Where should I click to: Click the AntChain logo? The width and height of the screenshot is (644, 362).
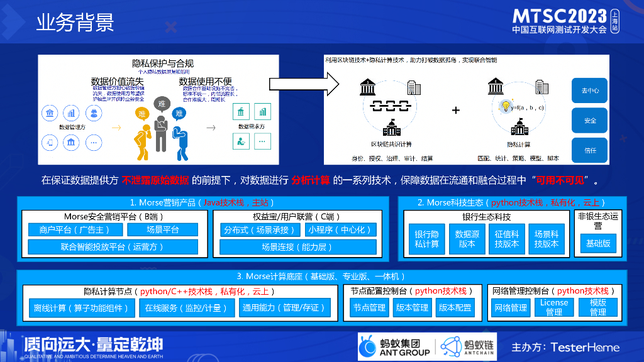(x=467, y=347)
